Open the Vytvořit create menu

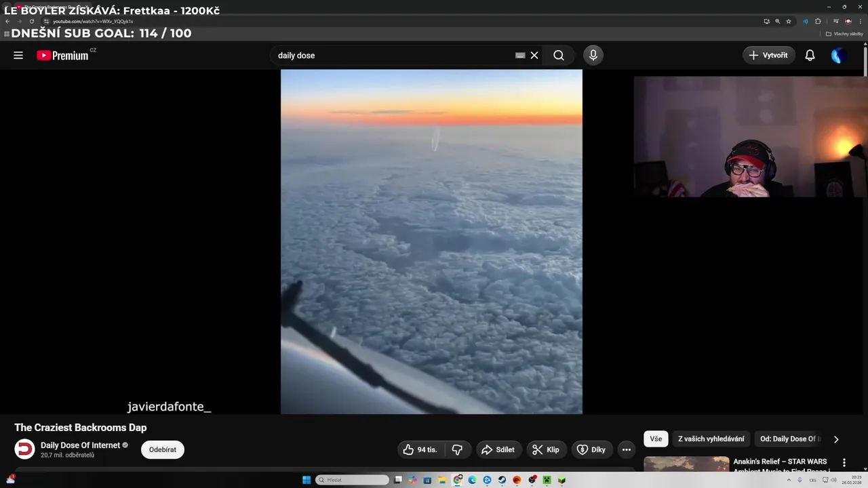(x=769, y=56)
